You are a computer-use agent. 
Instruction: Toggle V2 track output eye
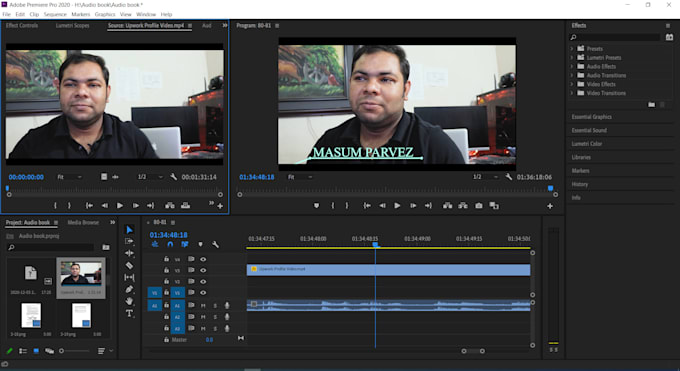(203, 281)
